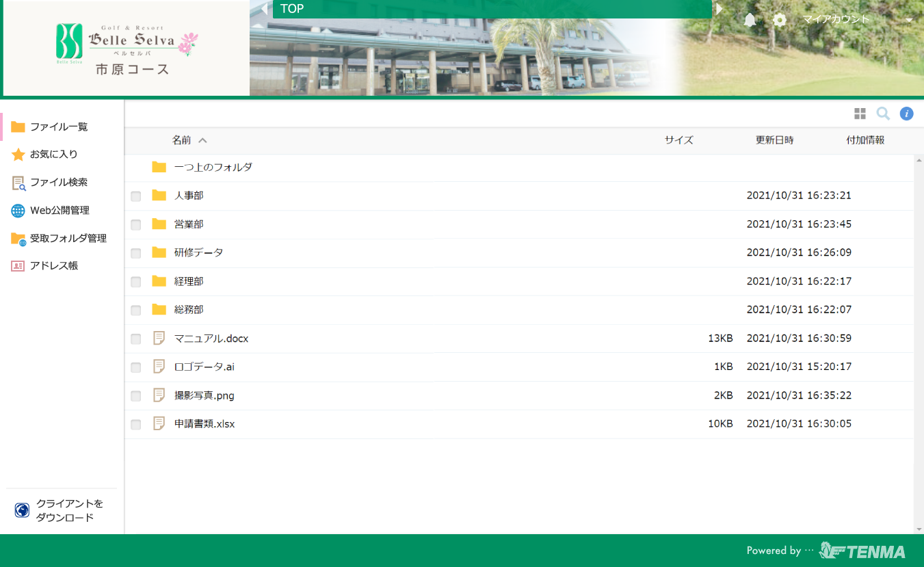
Task: Click the クライアントをダウンロード globe icon
Action: (x=22, y=510)
